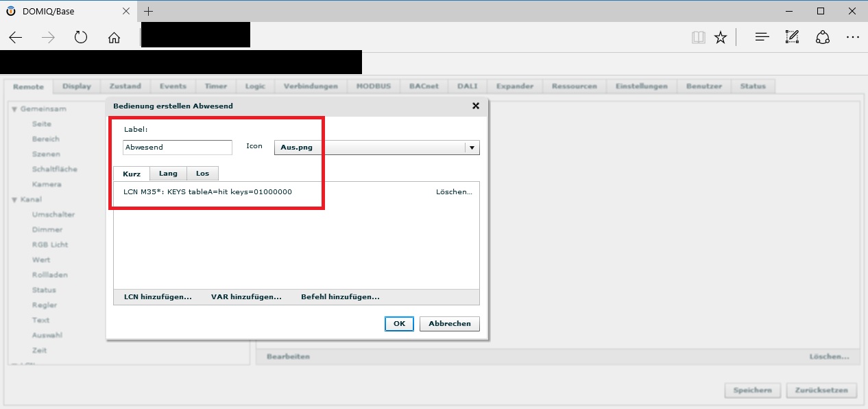This screenshot has height=409, width=868.
Task: Click the Label text field with Abwesend
Action: tap(178, 148)
